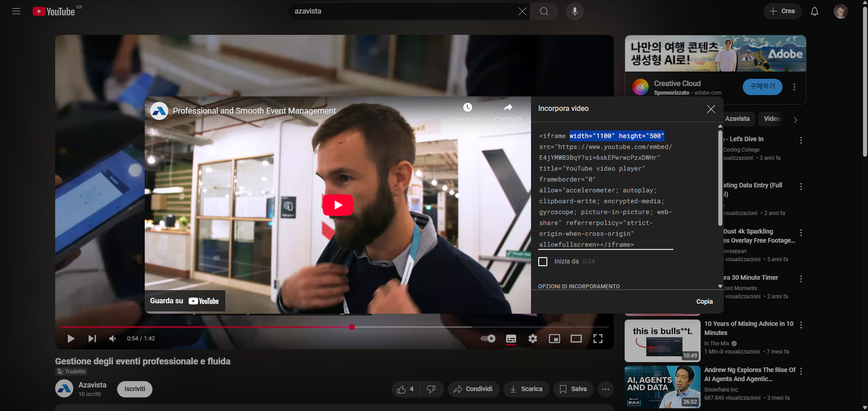
Task: Play the embed preview video
Action: (338, 205)
